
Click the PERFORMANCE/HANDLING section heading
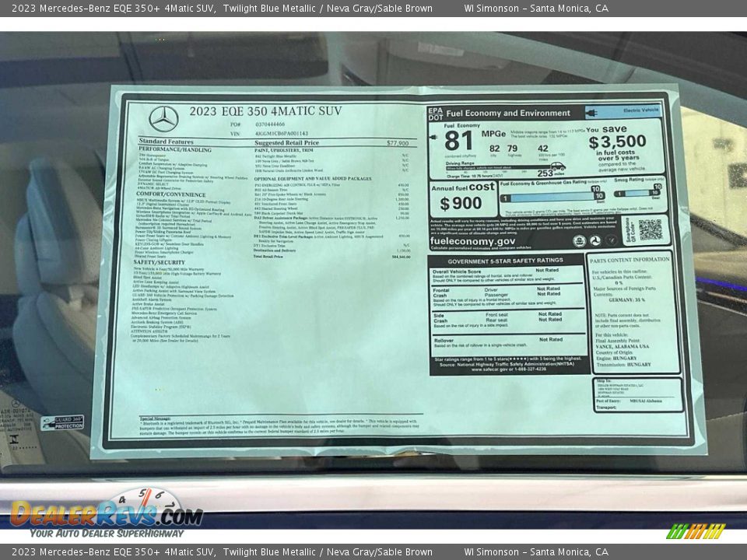175,149
